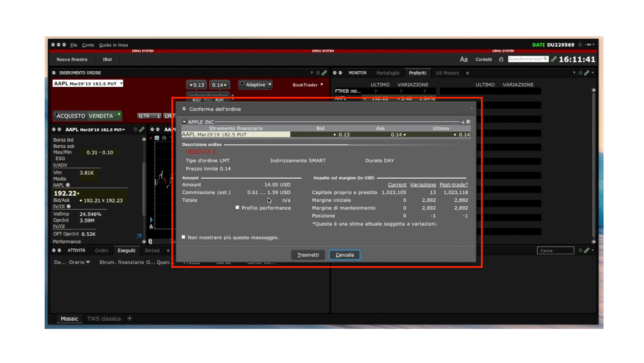Click the T text tool on chart toolbar
The height and width of the screenshot is (363, 644).
click(x=157, y=138)
